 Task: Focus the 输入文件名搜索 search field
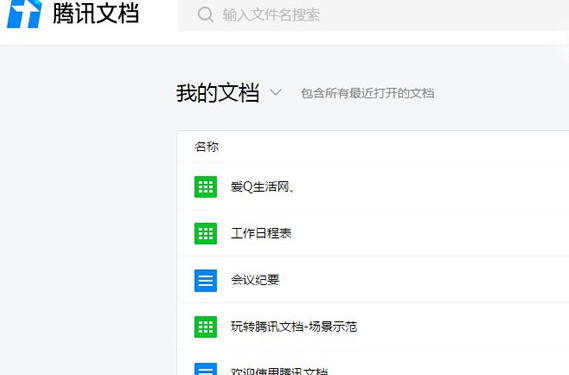pos(373,16)
